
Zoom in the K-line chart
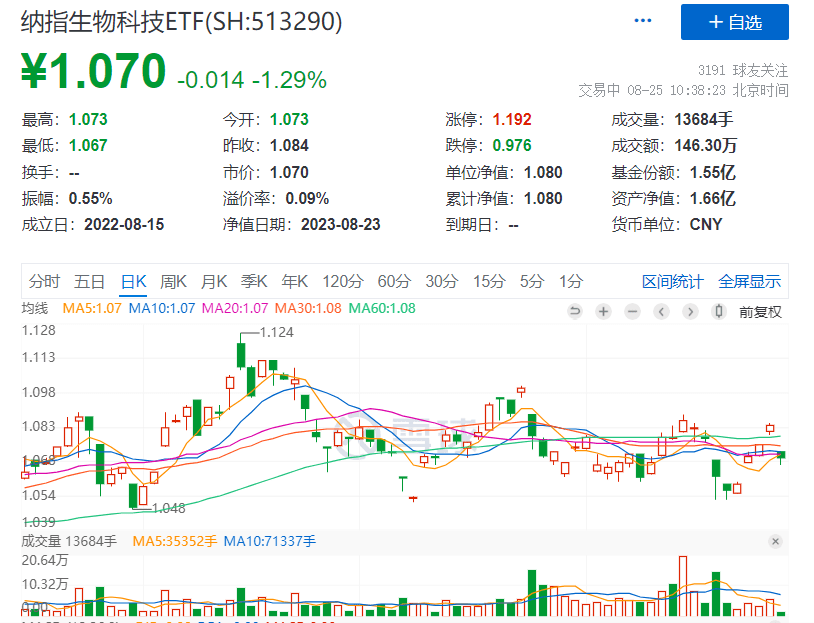click(x=604, y=311)
